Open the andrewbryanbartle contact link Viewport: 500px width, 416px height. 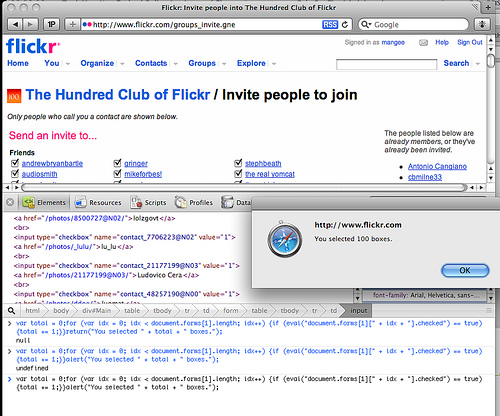click(x=52, y=164)
